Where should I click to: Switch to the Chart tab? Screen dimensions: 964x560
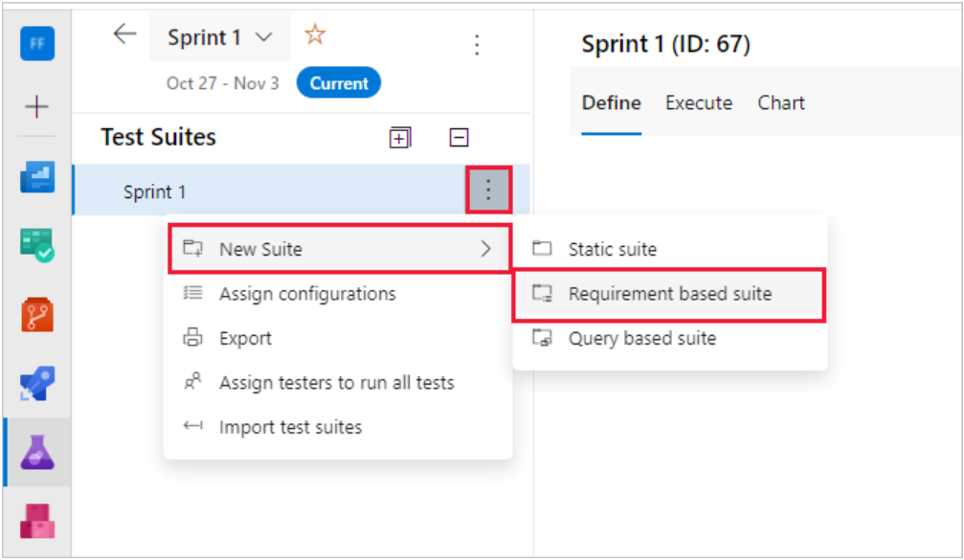[x=781, y=103]
